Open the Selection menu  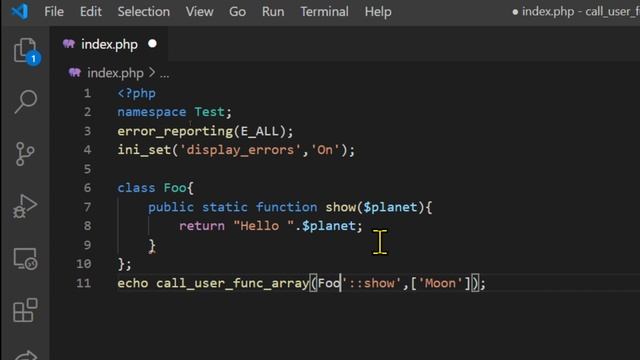tap(144, 12)
